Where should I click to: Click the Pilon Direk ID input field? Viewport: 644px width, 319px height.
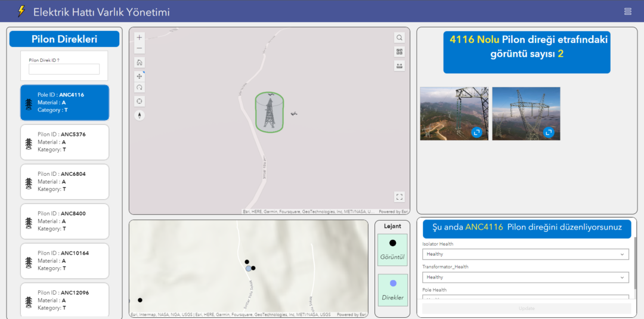coord(64,69)
